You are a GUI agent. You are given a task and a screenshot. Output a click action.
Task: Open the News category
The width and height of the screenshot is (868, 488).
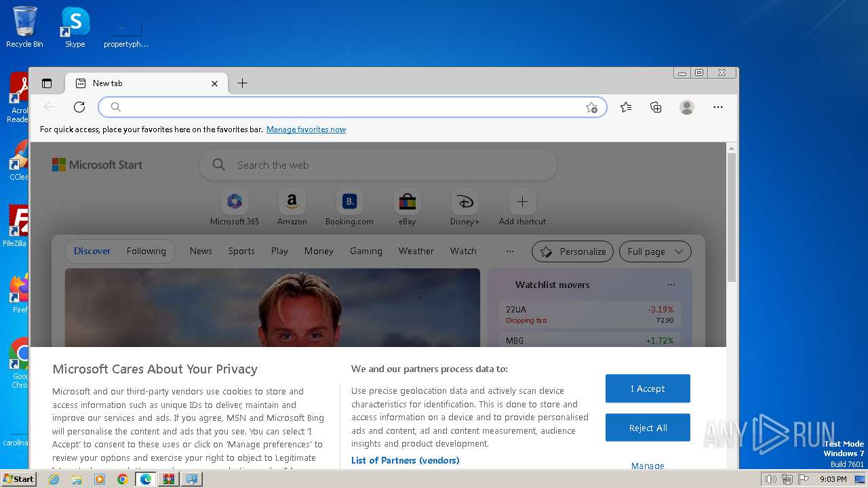click(x=201, y=251)
